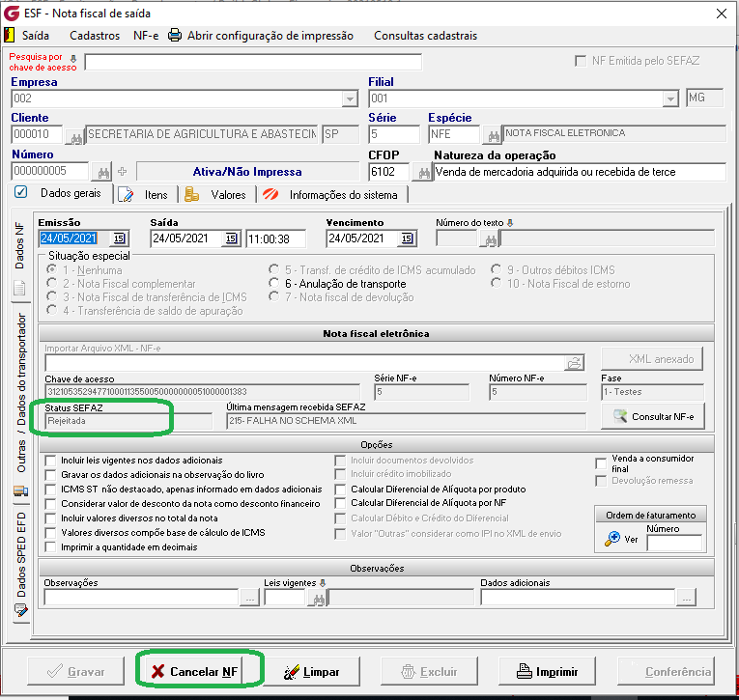The height and width of the screenshot is (700, 739).
Task: Close the ESF Nota fiscal window
Action: (721, 14)
